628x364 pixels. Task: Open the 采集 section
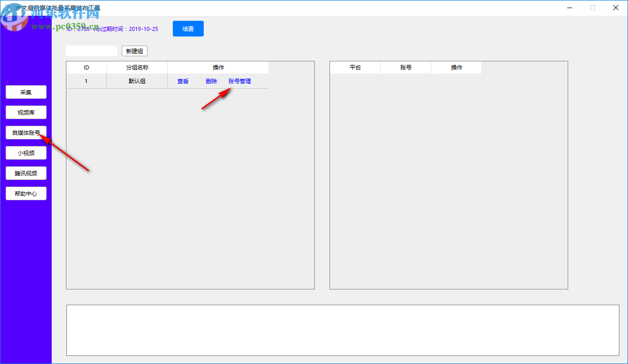tap(26, 92)
